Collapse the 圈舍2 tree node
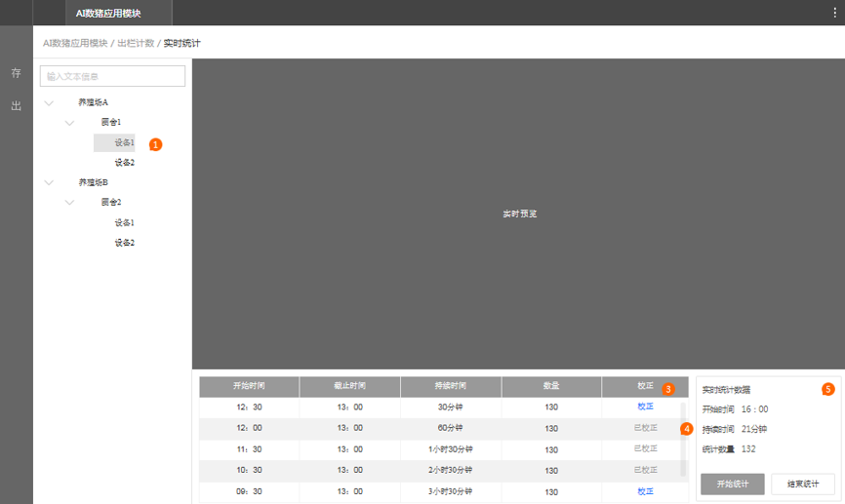845x504 pixels. pos(69,203)
